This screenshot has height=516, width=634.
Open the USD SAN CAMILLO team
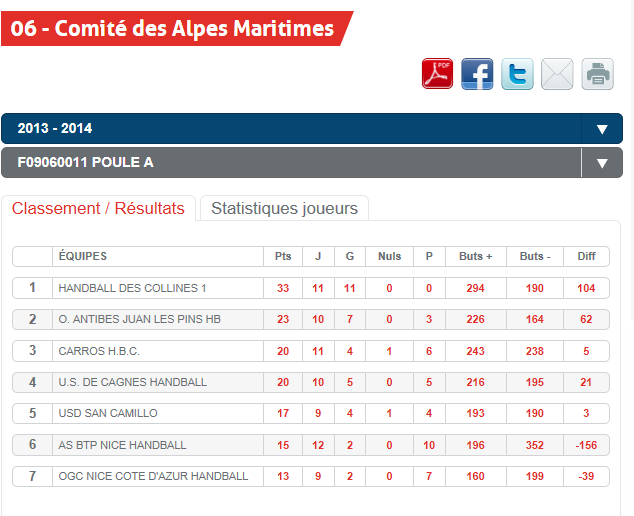click(x=108, y=413)
